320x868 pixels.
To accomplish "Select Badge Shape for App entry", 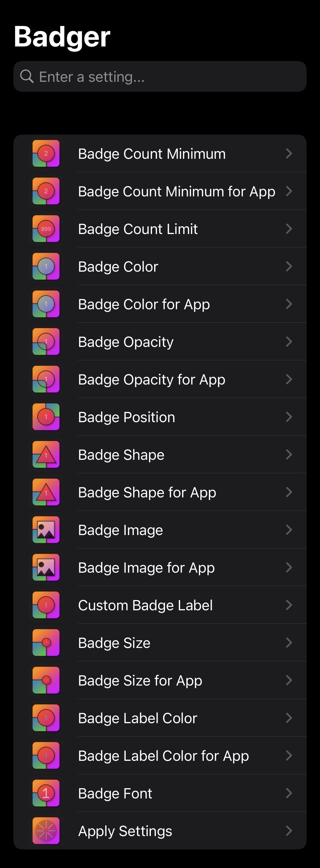I will click(160, 492).
